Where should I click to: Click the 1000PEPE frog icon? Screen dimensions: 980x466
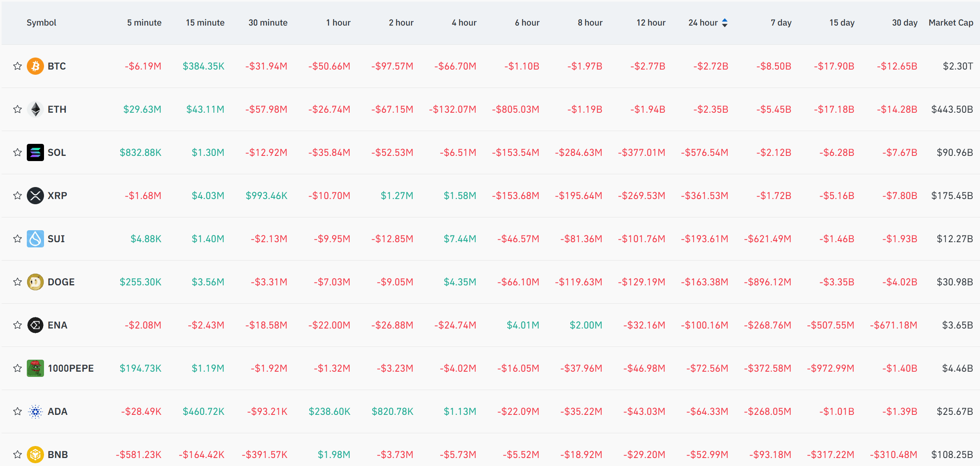tap(35, 368)
